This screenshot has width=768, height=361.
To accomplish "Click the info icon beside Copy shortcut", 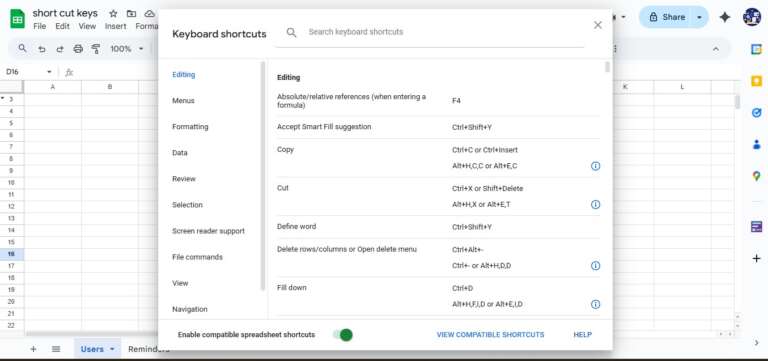I will [x=595, y=166].
